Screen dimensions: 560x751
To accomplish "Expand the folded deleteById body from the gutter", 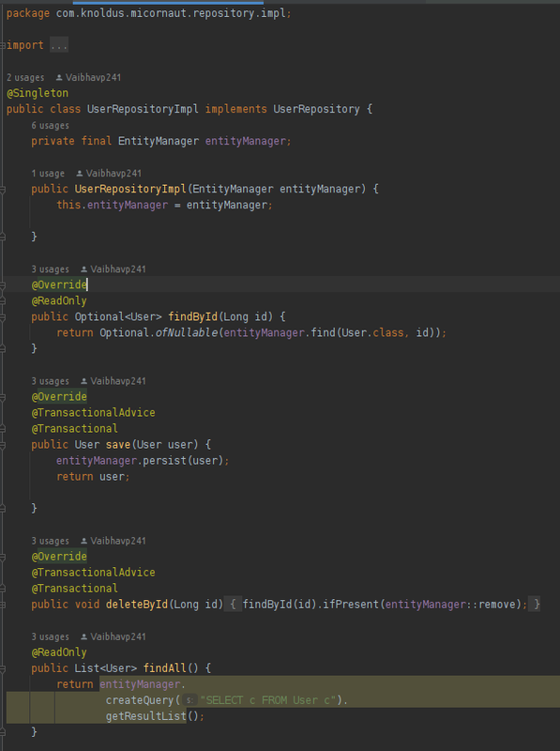I will [3, 605].
